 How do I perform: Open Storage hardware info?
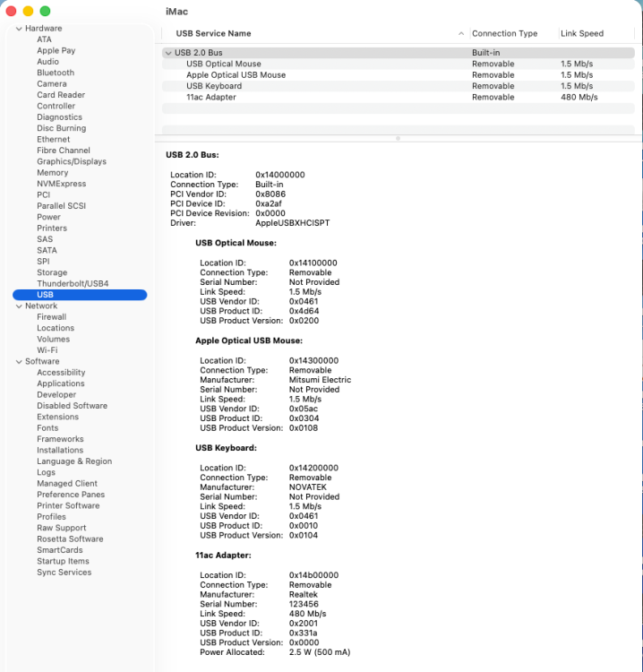(52, 273)
